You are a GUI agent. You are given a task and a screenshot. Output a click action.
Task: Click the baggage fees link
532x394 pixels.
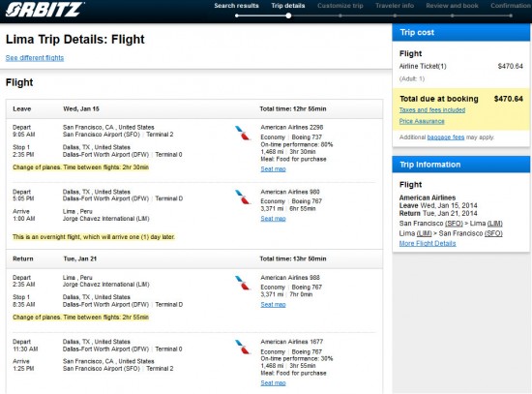[x=446, y=137]
